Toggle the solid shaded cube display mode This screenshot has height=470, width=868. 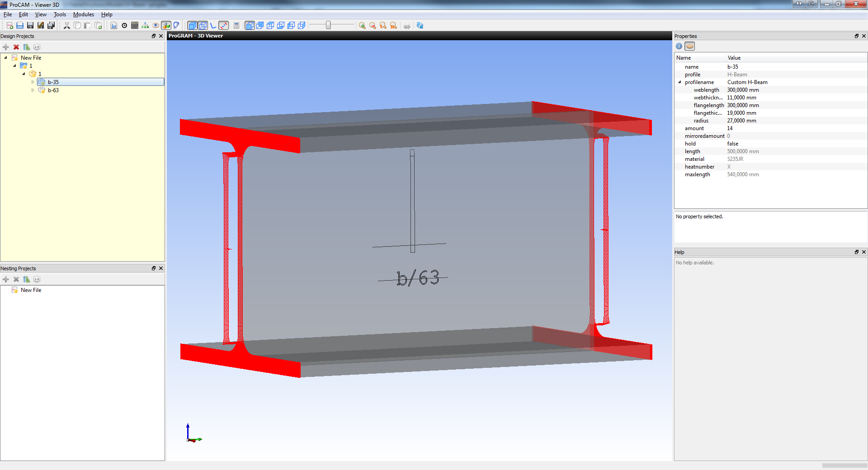click(192, 26)
